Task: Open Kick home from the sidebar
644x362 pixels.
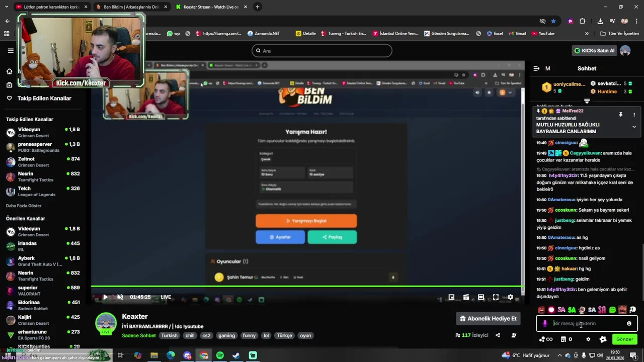Action: [x=9, y=71]
